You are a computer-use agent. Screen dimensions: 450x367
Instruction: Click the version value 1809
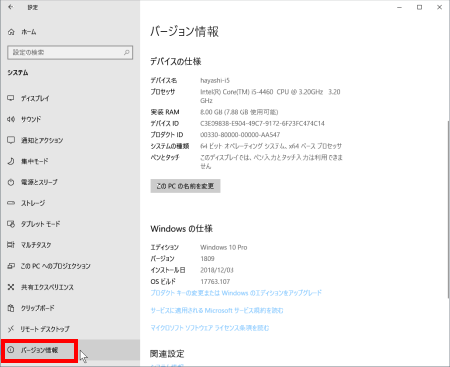click(x=207, y=259)
